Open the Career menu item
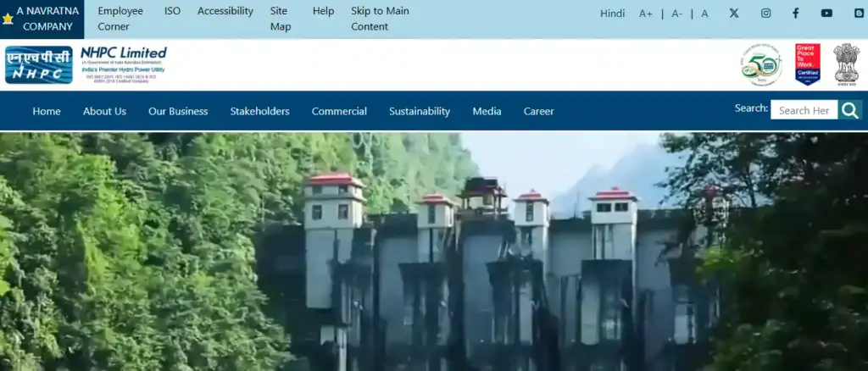This screenshot has width=868, height=371. 538,111
